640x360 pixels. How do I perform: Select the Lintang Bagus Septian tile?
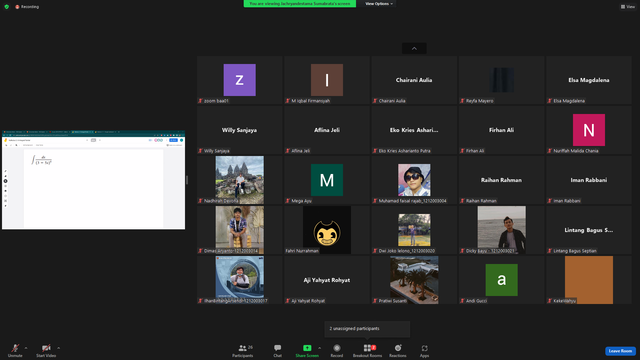pyautogui.click(x=589, y=230)
